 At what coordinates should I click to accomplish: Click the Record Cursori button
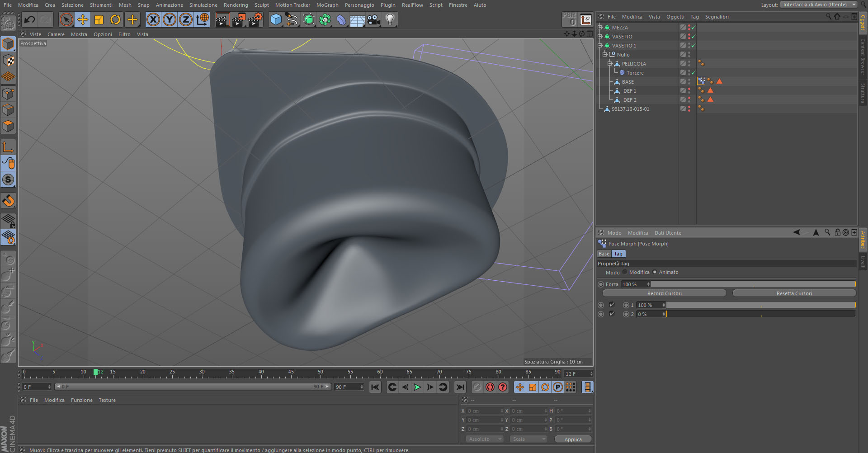(664, 293)
